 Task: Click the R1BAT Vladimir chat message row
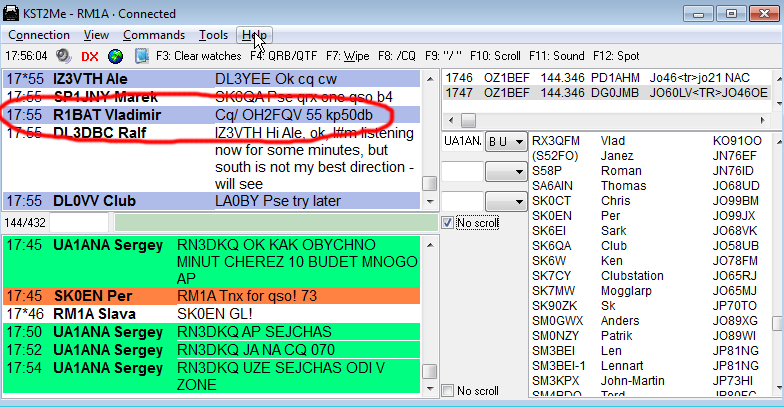[x=200, y=115]
